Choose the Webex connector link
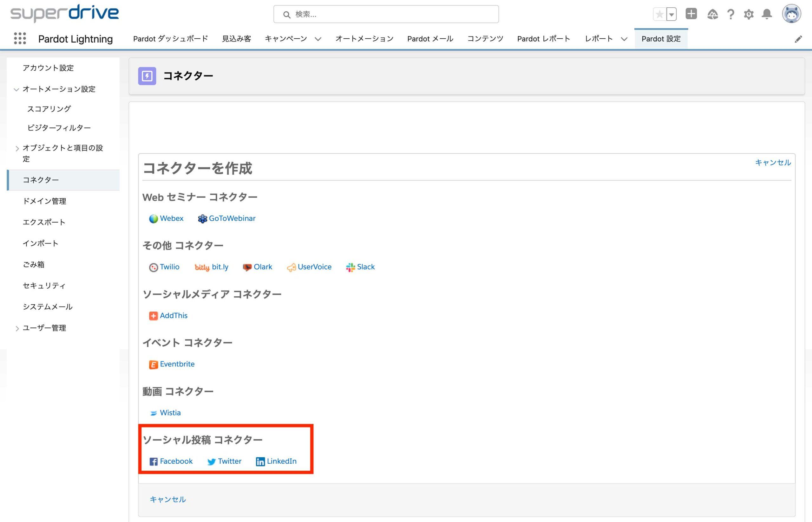 coord(172,218)
